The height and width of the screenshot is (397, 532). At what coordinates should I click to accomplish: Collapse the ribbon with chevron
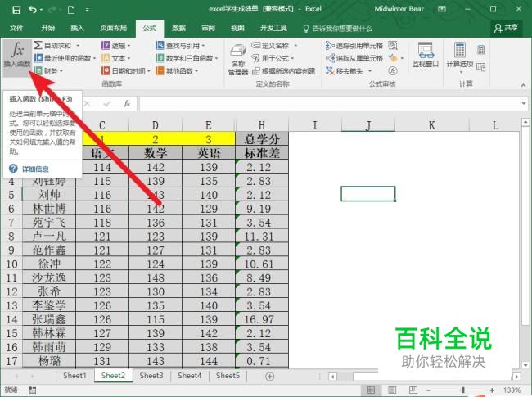coord(523,85)
